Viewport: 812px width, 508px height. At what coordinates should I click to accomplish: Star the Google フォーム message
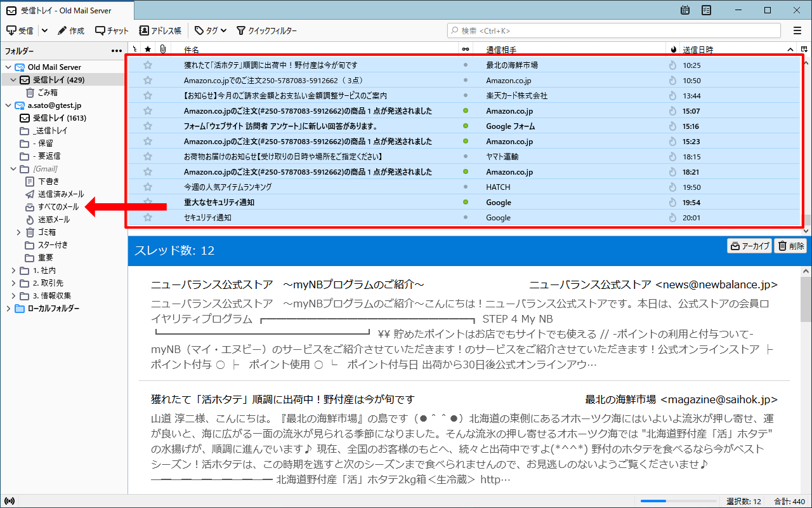(148, 126)
